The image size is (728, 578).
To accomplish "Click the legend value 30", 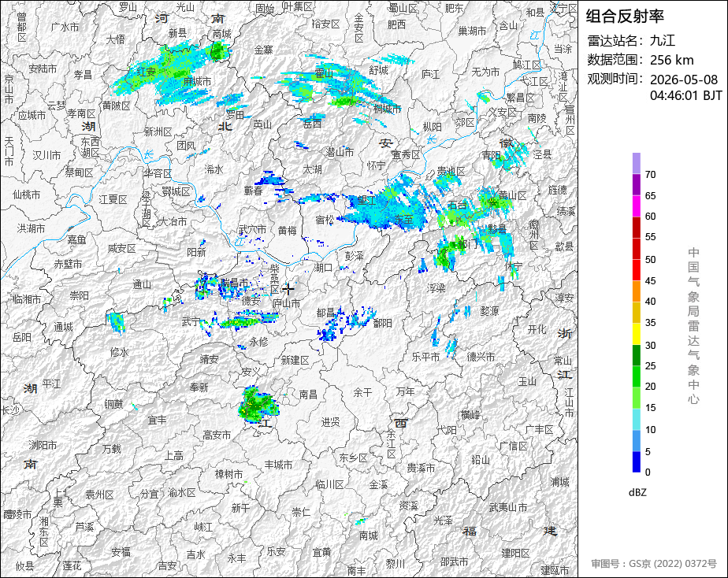I will [650, 345].
